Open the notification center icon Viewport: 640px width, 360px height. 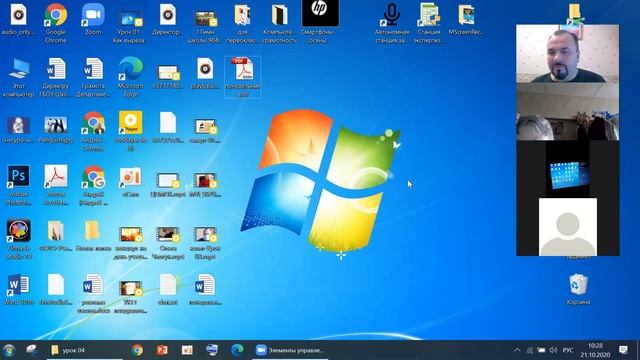(x=623, y=350)
